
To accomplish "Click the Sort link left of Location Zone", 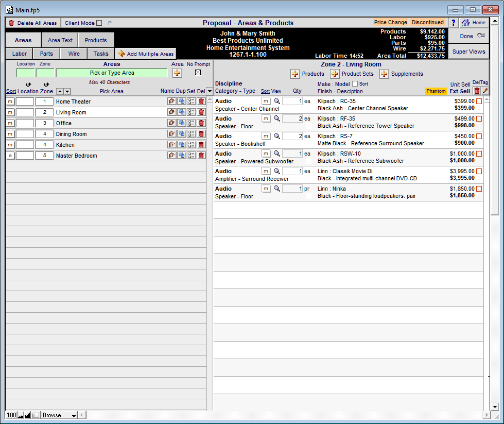I will click(x=11, y=91).
